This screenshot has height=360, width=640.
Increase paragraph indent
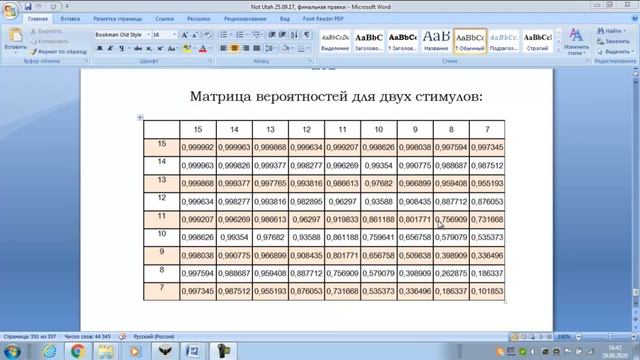282,35
